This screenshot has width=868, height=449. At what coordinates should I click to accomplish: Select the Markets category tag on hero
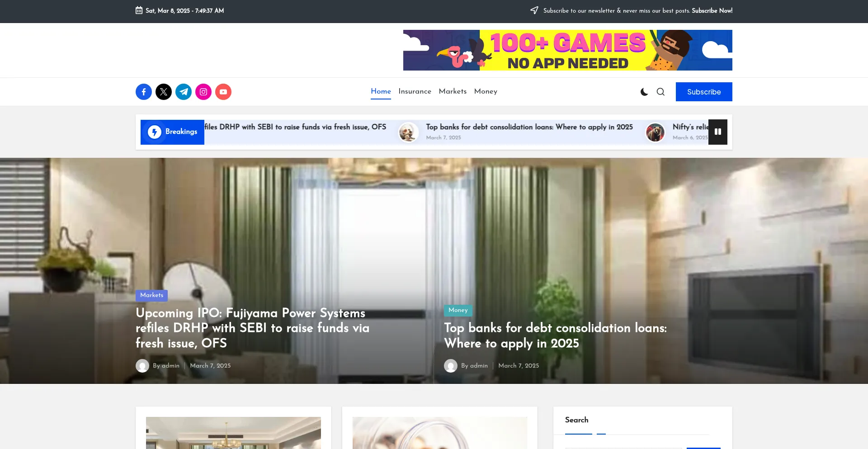[151, 295]
